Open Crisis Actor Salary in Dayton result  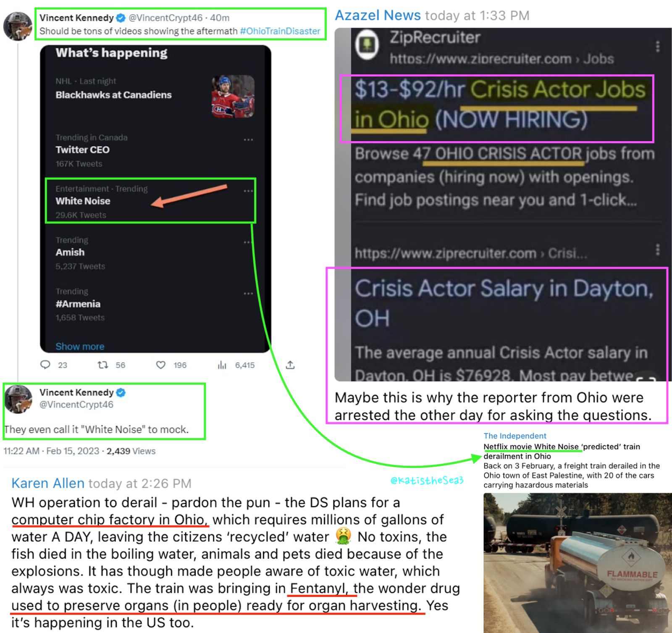(504, 303)
